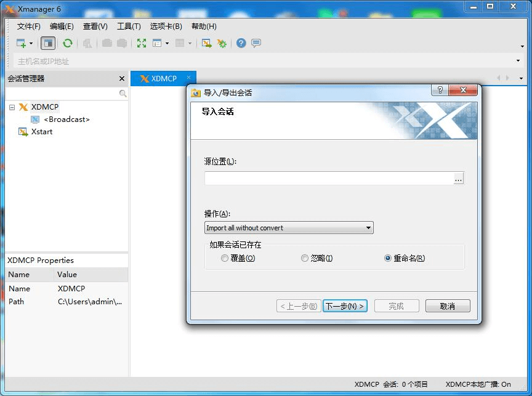Click the green gear configuration icon
The width and height of the screenshot is (532, 396).
[222, 43]
